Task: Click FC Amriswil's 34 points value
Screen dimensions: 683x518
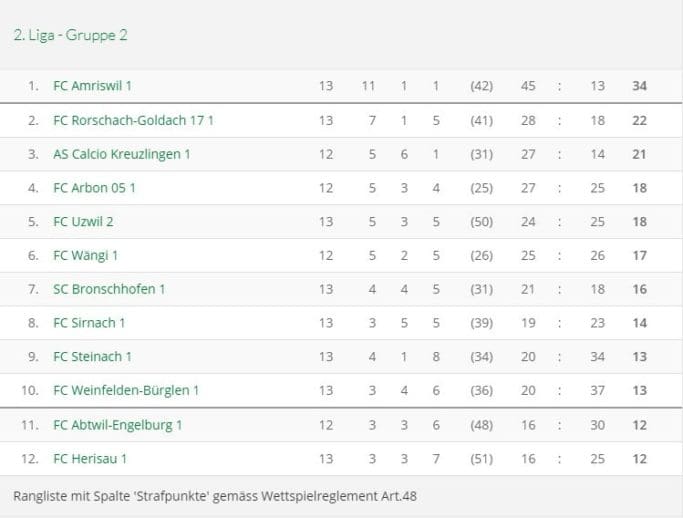Action: (640, 86)
